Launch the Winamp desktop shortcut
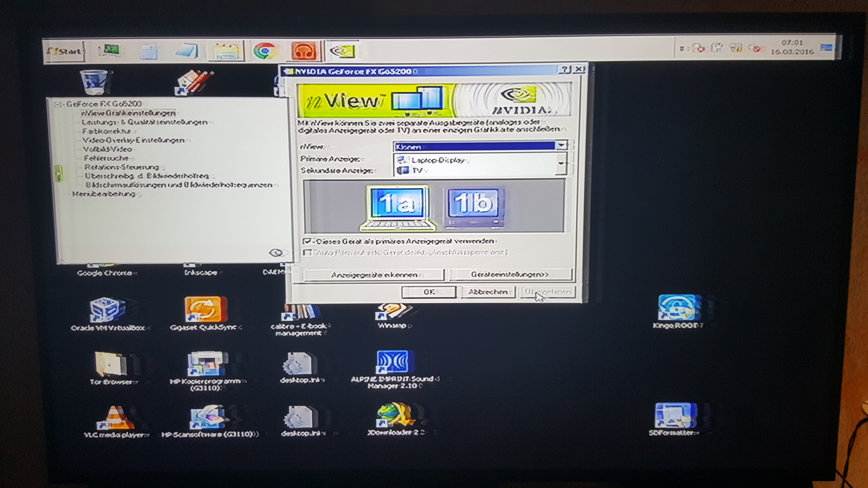868x488 pixels. pyautogui.click(x=394, y=315)
